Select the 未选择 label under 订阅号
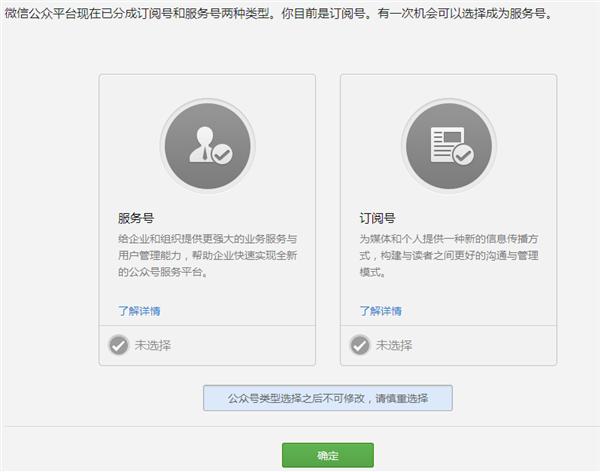This screenshot has height=472, width=600. [394, 345]
